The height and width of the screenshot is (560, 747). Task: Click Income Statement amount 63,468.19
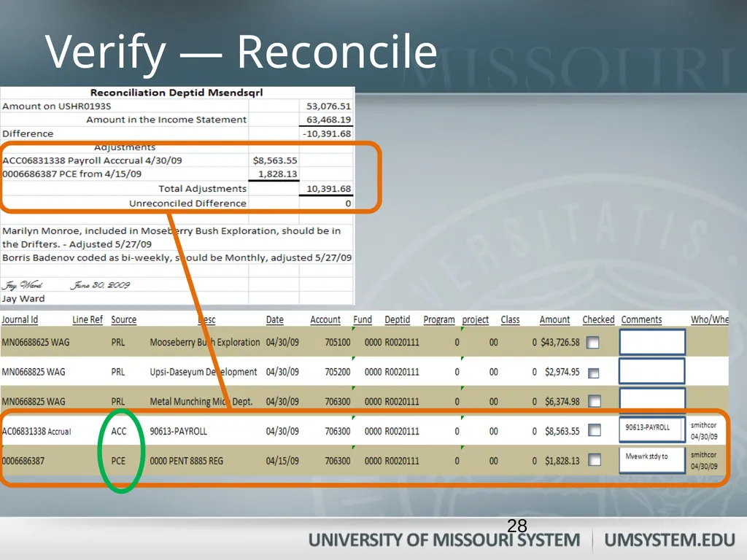coord(328,120)
